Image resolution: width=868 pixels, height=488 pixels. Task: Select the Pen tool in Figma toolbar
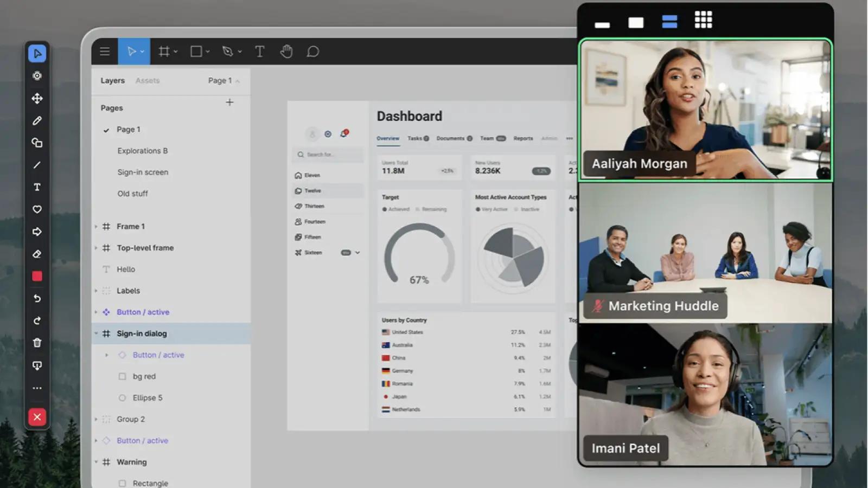click(228, 52)
